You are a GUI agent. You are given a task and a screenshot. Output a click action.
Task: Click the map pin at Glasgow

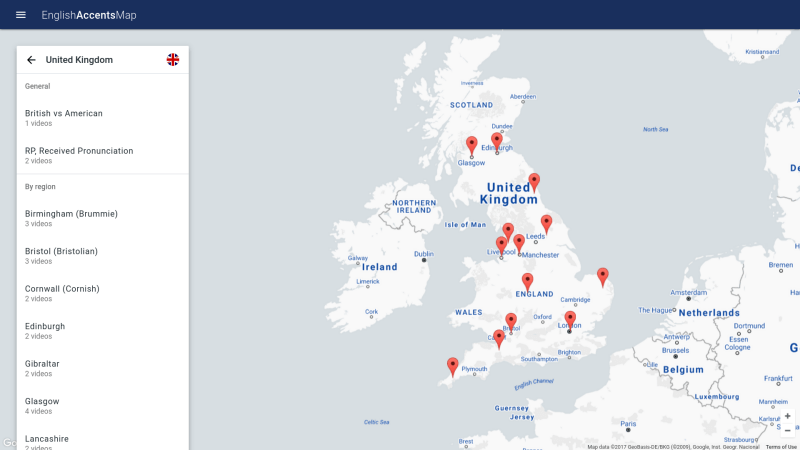(471, 145)
